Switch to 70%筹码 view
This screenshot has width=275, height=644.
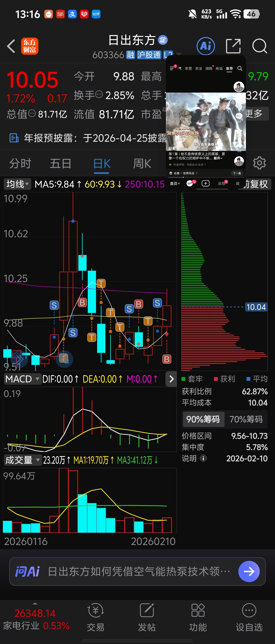(246, 419)
